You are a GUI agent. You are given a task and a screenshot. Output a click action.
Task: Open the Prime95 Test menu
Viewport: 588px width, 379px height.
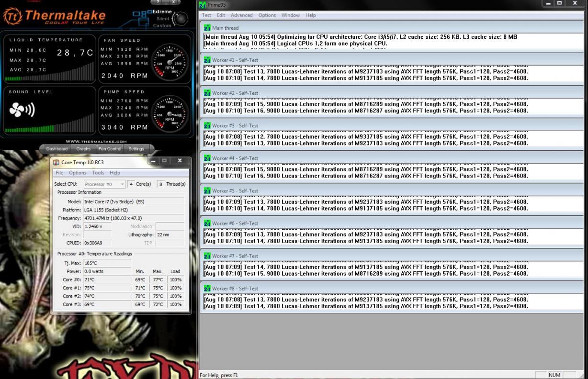coord(206,15)
